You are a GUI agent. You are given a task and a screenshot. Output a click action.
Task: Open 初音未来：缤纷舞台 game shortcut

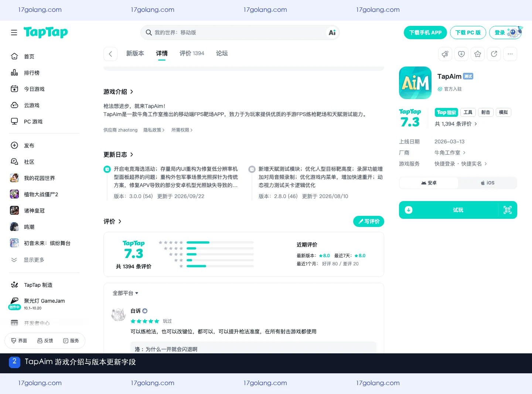pos(44,243)
